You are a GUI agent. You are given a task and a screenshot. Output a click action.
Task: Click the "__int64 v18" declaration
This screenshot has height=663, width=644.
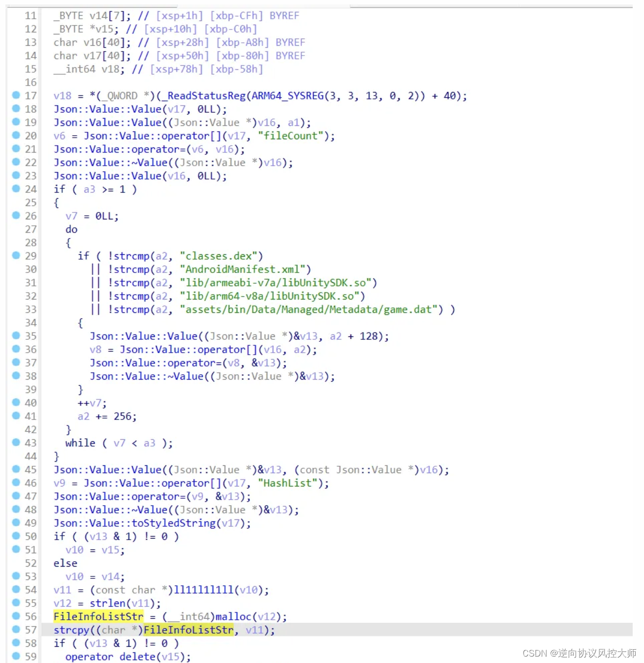click(86, 69)
